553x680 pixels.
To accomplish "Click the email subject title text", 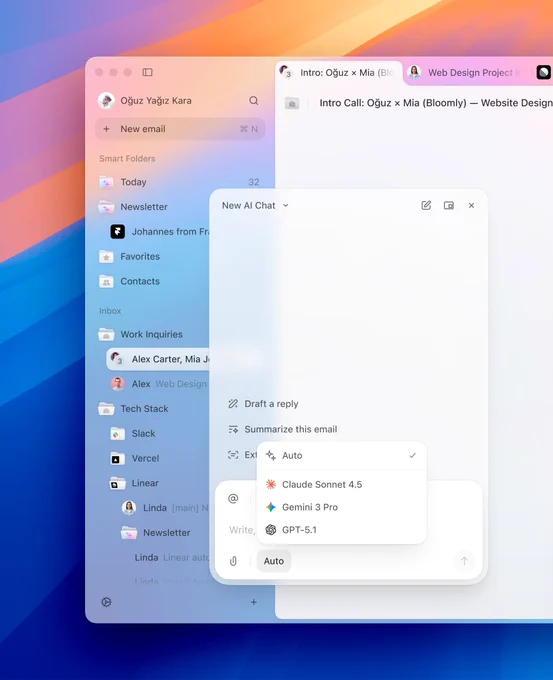I will [436, 103].
